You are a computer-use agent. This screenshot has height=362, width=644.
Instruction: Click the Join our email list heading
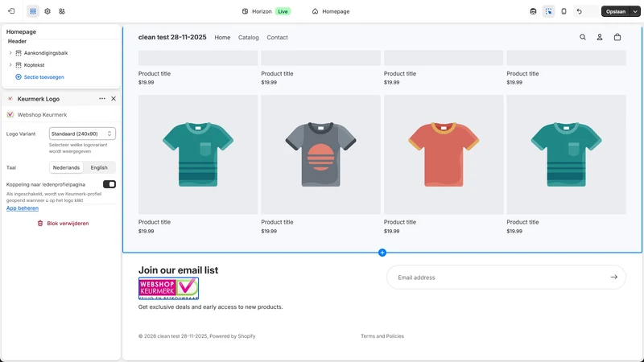click(x=178, y=270)
